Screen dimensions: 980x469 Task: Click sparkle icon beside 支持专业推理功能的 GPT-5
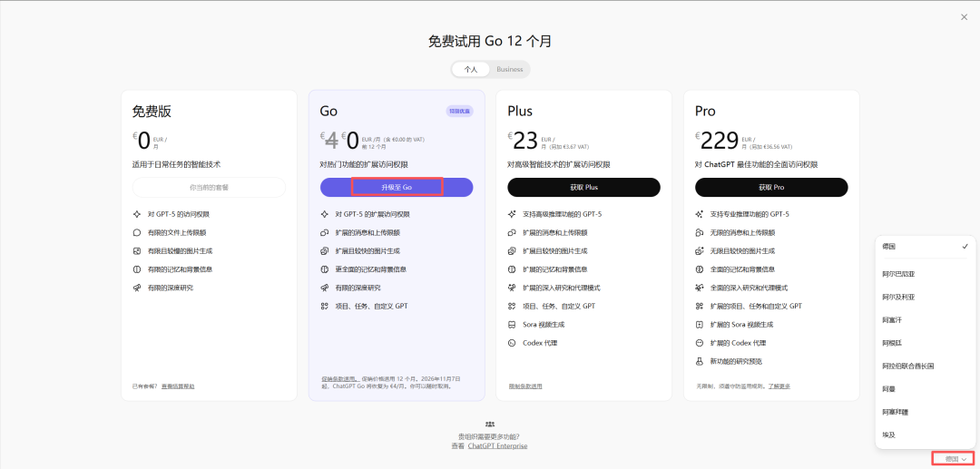pyautogui.click(x=700, y=214)
